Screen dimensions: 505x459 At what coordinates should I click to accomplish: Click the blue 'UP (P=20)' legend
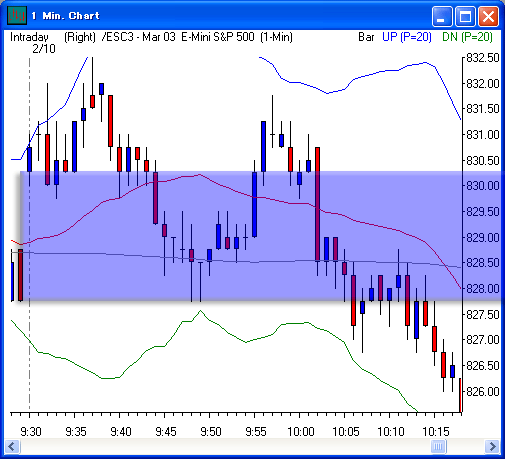(x=407, y=37)
